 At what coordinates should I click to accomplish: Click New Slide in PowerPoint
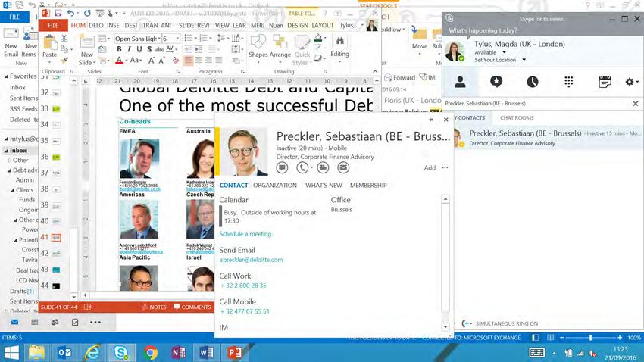pyautogui.click(x=86, y=50)
